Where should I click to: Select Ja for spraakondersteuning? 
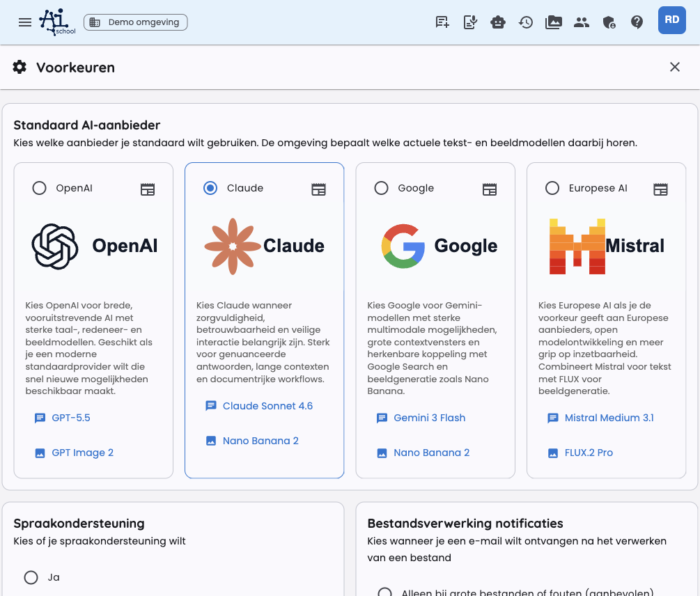tap(31, 577)
